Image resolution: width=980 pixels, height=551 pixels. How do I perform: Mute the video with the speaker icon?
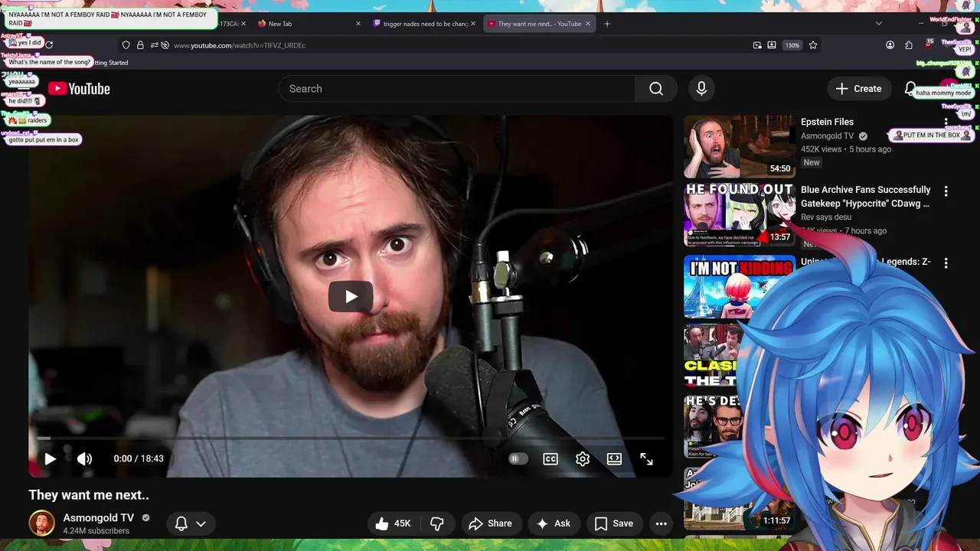84,458
